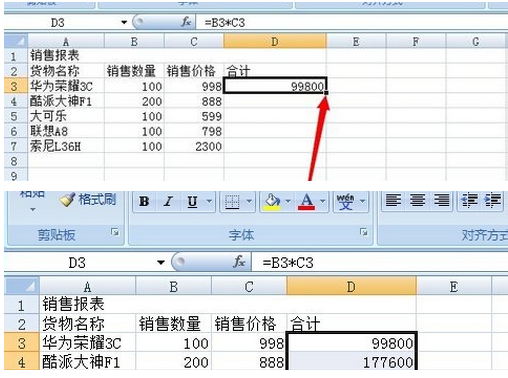Select upper sheet cell 索尼L36H
This screenshot has width=508, height=378.
tap(66, 146)
